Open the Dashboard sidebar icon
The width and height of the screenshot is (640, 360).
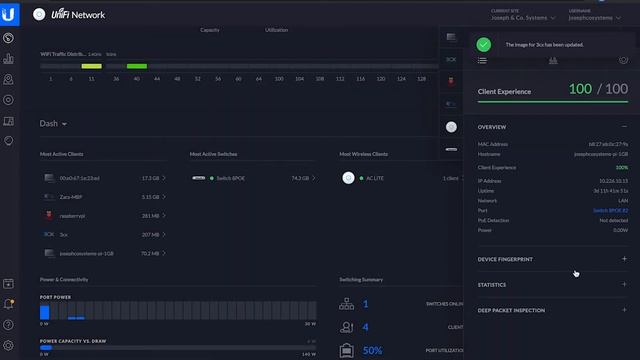[x=8, y=38]
